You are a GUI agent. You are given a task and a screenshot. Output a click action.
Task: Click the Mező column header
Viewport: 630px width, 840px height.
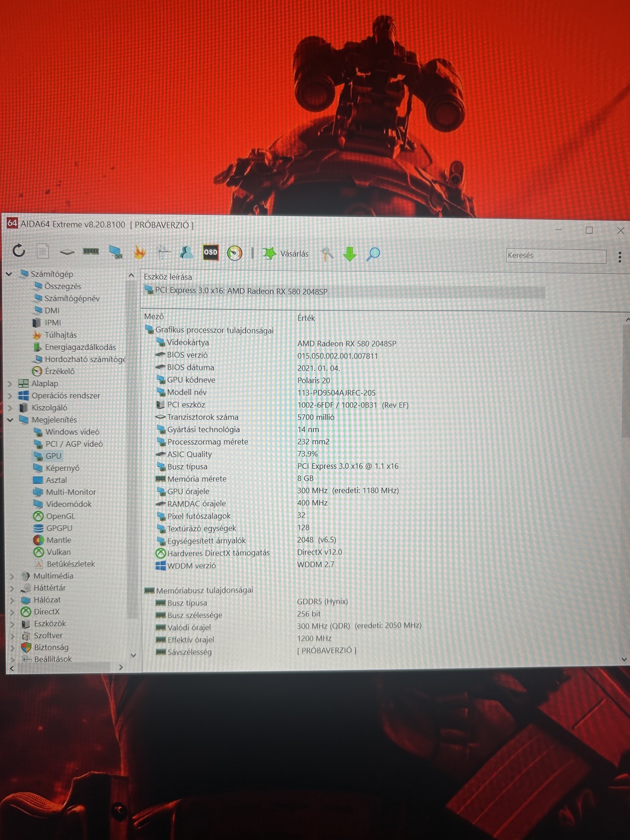[x=154, y=317]
